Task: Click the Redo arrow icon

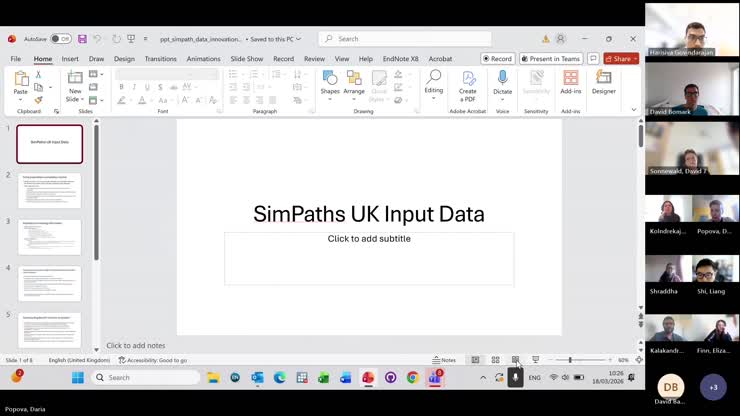Action: [116, 39]
